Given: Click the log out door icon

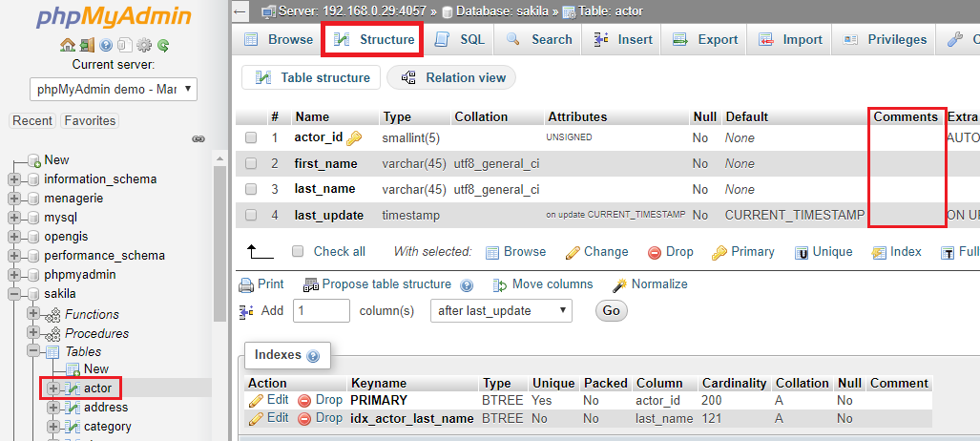Looking at the screenshot, I should tap(87, 45).
